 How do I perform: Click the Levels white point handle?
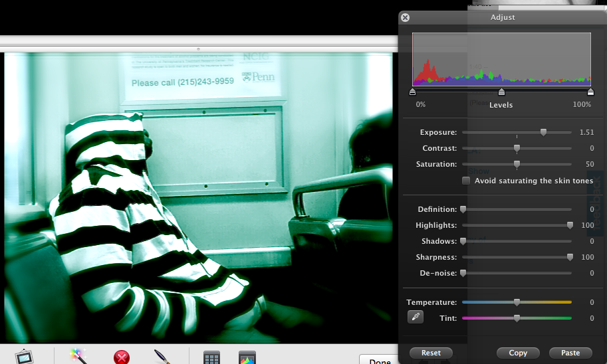[x=590, y=92]
